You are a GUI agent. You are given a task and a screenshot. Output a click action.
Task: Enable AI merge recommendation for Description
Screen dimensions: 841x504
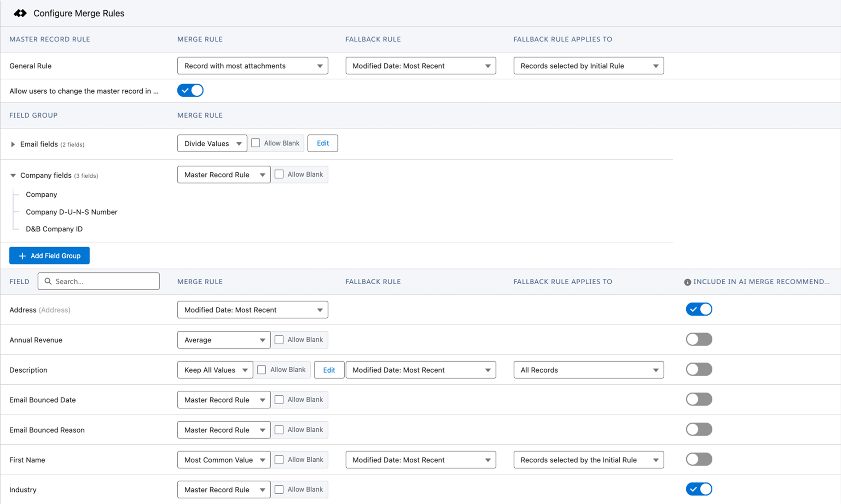(x=699, y=370)
